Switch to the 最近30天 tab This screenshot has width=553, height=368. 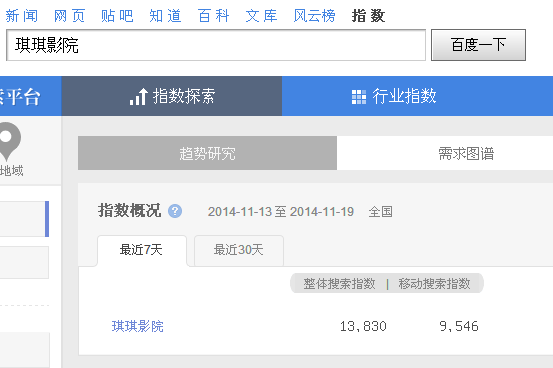tap(239, 250)
